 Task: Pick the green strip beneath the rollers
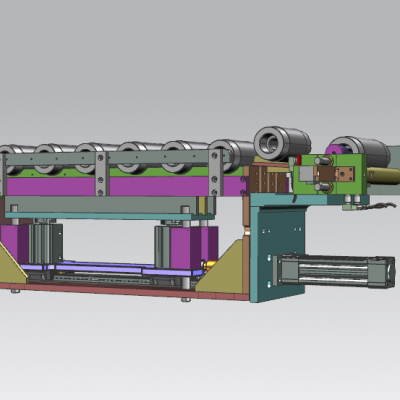tap(123, 172)
